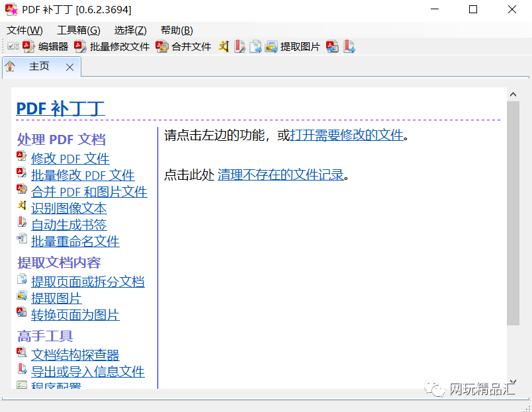Open the 导出或导入信息文件 link
This screenshot has width=532, height=412.
pos(88,372)
